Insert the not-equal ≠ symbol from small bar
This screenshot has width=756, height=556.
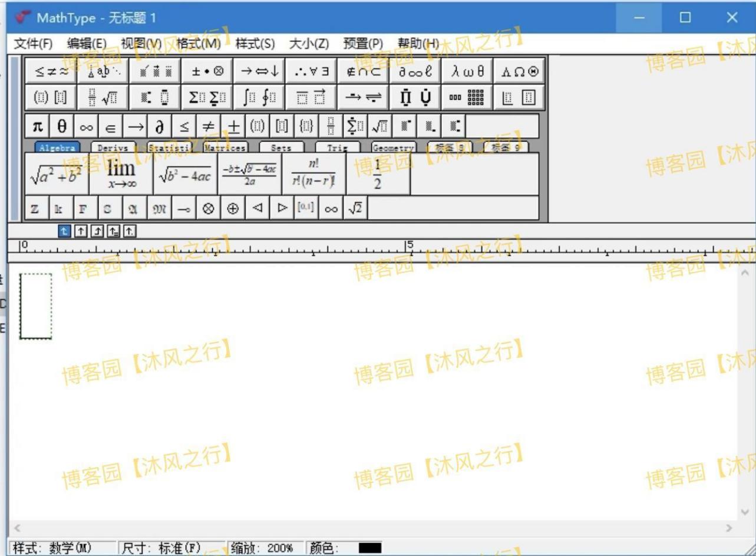tap(209, 126)
